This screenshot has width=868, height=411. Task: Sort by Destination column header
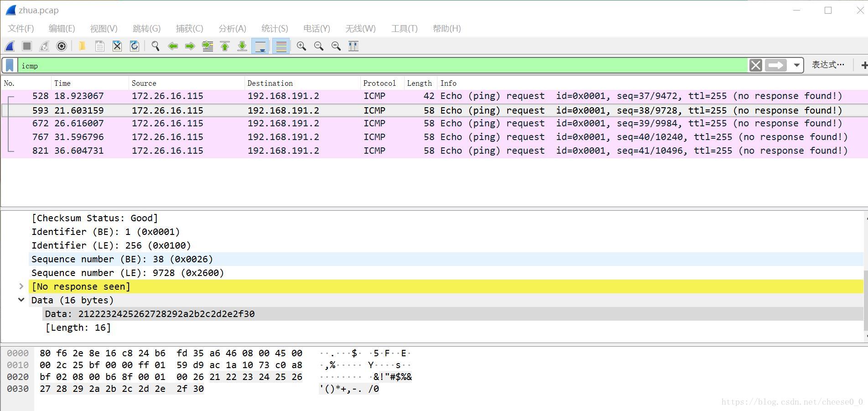coord(302,83)
